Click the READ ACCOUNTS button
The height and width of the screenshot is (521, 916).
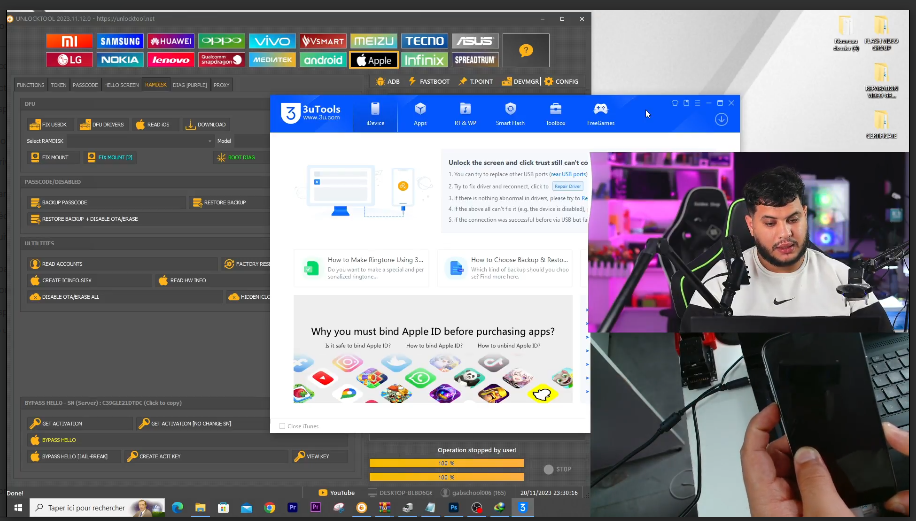tap(122, 264)
